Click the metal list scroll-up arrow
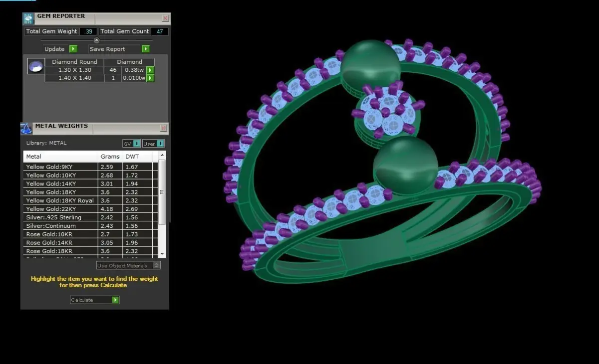This screenshot has height=364, width=599. 162,156
